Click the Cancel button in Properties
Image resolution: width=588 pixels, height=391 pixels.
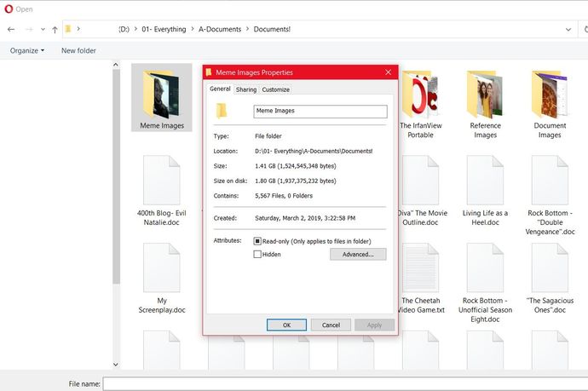point(331,325)
